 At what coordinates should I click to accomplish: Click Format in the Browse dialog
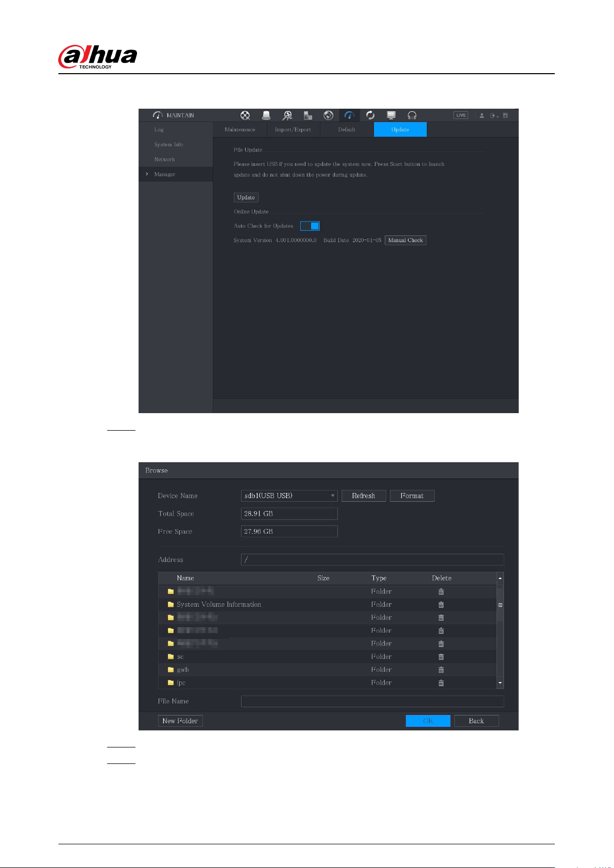pyautogui.click(x=412, y=496)
